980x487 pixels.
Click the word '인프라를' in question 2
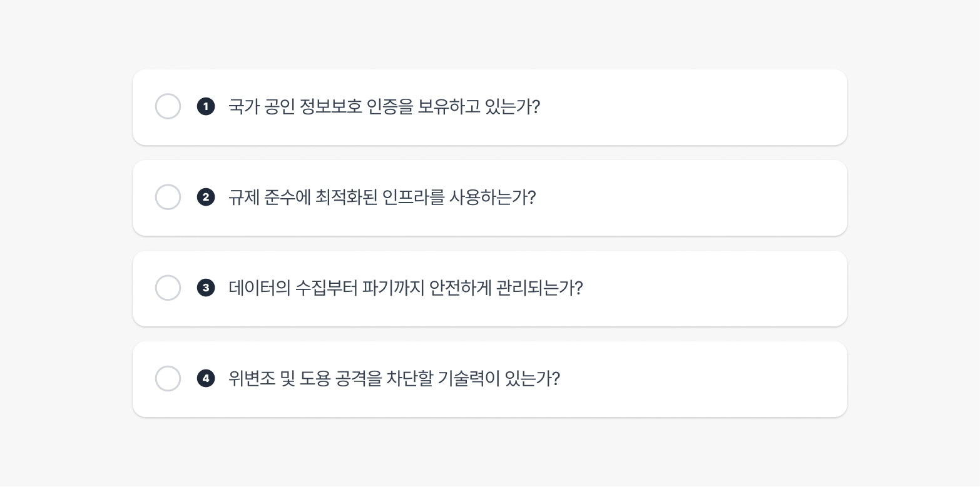click(413, 198)
